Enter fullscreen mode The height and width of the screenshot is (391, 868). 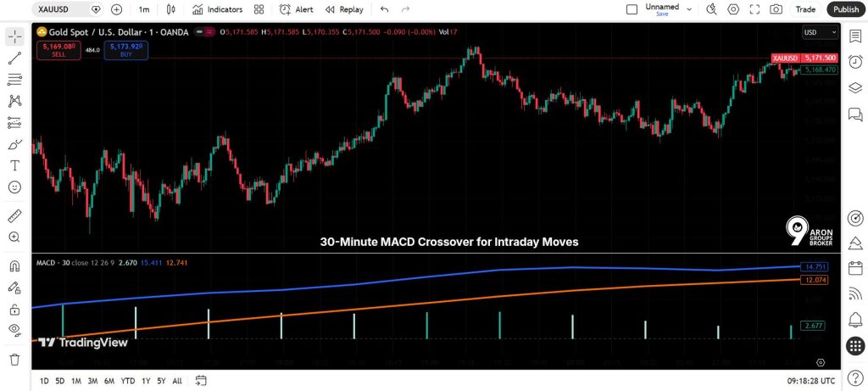pos(754,9)
